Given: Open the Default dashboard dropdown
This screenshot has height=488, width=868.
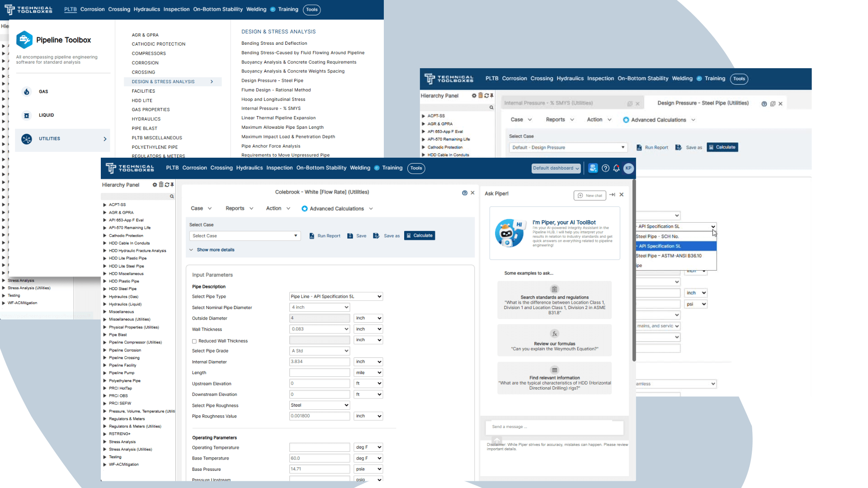Looking at the screenshot, I should click(556, 168).
